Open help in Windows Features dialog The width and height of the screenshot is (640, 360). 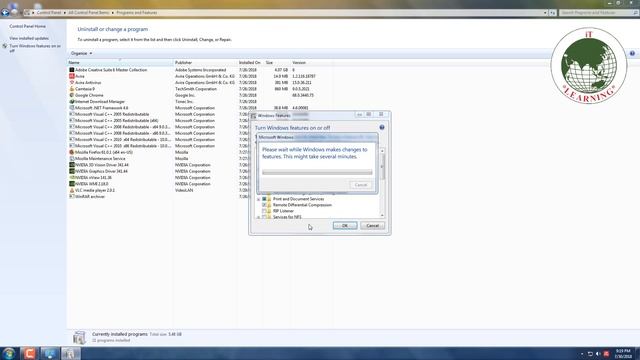(x=382, y=127)
